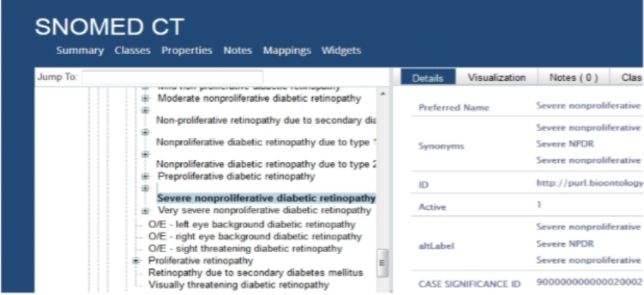Expand the Proliferative retinopathy tree node
644x295 pixels.
click(x=136, y=260)
